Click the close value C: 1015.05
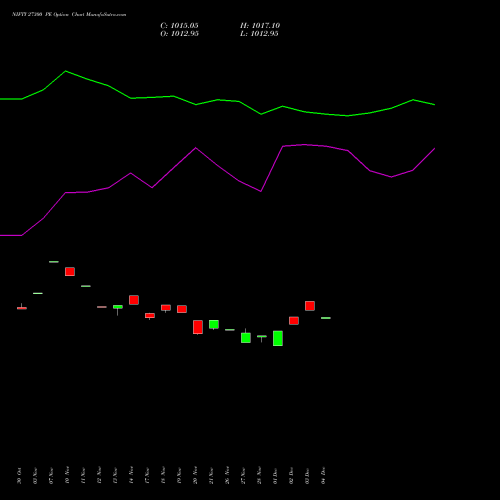Viewport: 500px width, 500px height. pyautogui.click(x=179, y=26)
